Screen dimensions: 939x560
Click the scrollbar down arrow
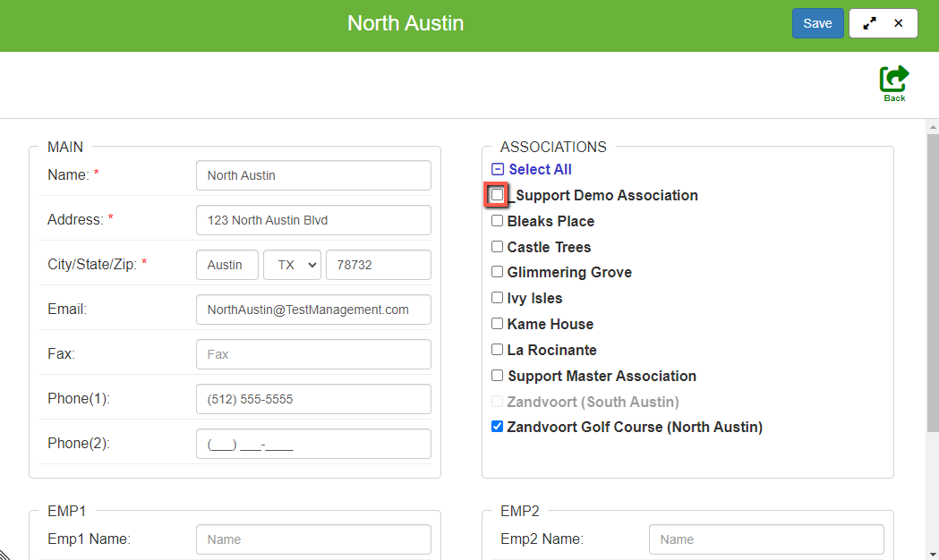pyautogui.click(x=933, y=555)
